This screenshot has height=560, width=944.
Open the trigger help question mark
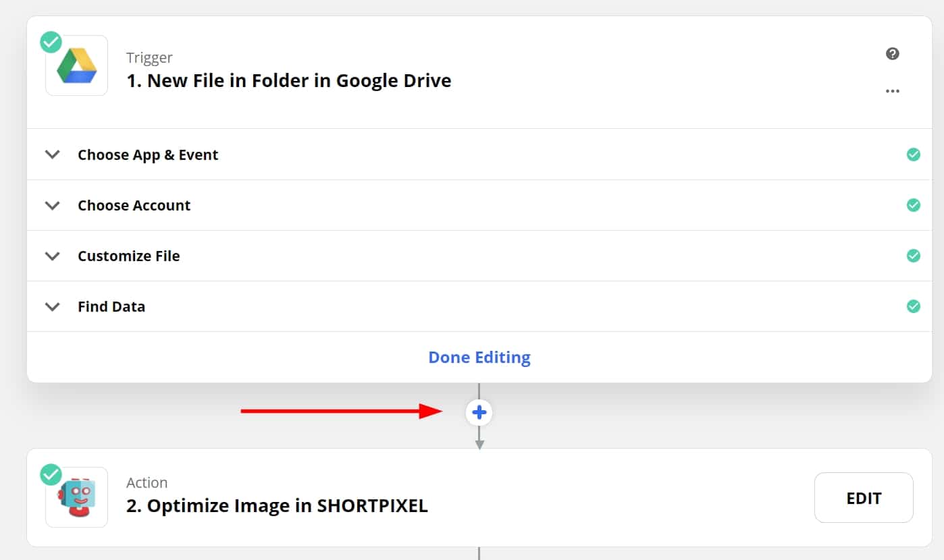point(893,54)
